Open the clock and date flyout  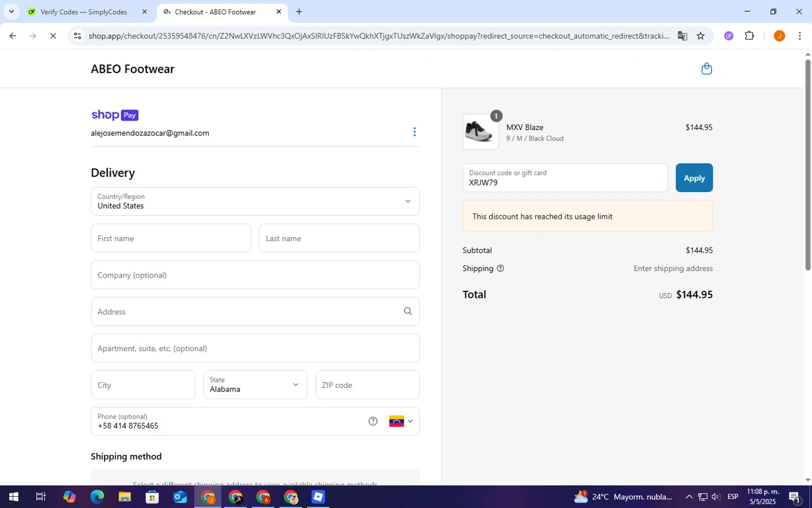tap(762, 497)
